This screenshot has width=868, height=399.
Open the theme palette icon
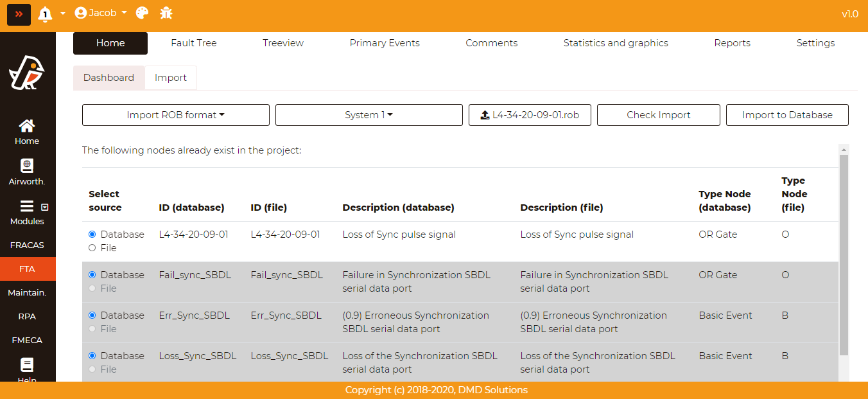coord(143,13)
